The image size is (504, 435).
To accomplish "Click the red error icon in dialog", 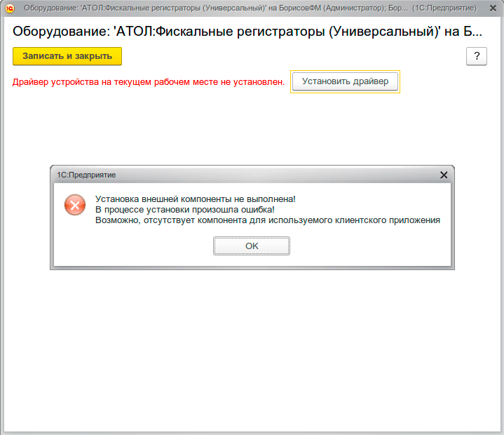I will [75, 205].
